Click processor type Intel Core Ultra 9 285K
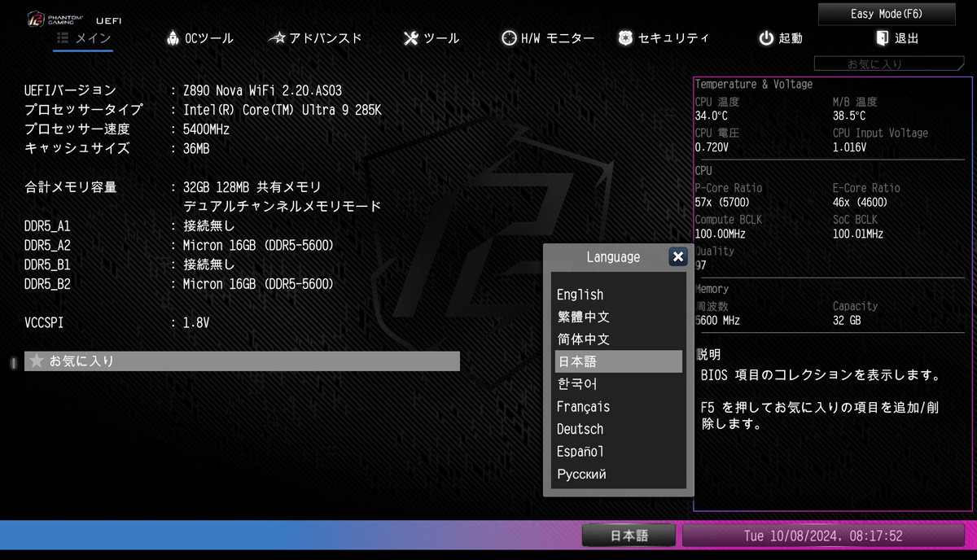The width and height of the screenshot is (977, 560). pyautogui.click(x=282, y=110)
